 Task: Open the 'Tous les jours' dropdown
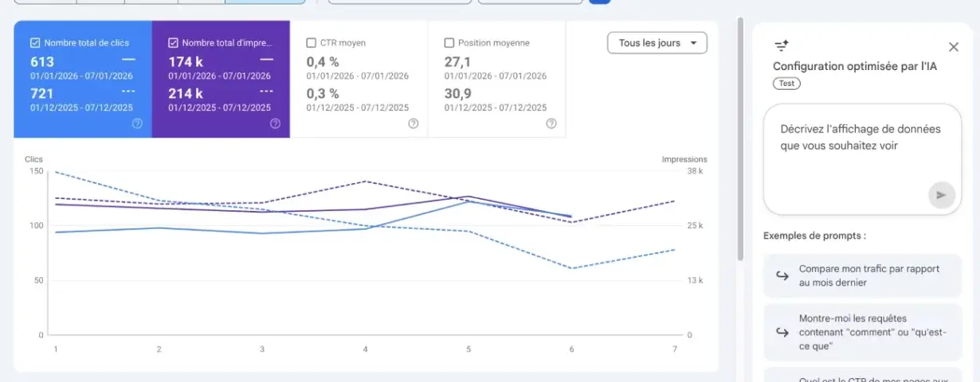tap(657, 43)
